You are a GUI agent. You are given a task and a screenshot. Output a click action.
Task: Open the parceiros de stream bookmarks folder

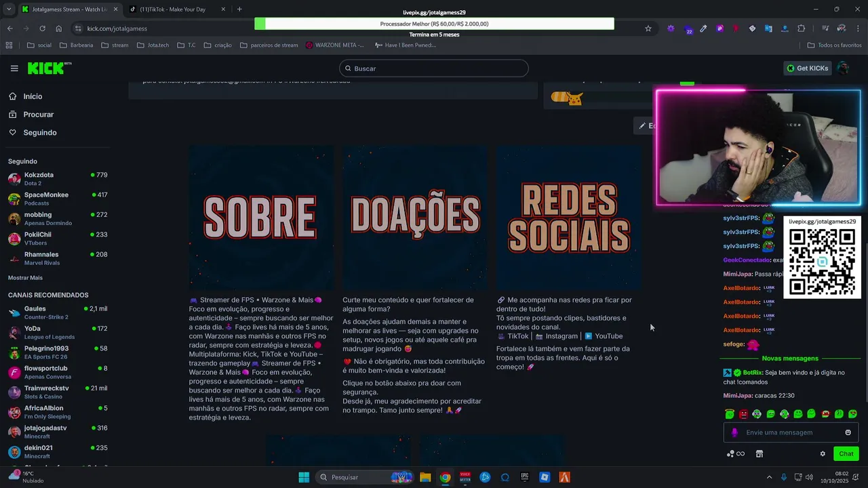coord(269,45)
